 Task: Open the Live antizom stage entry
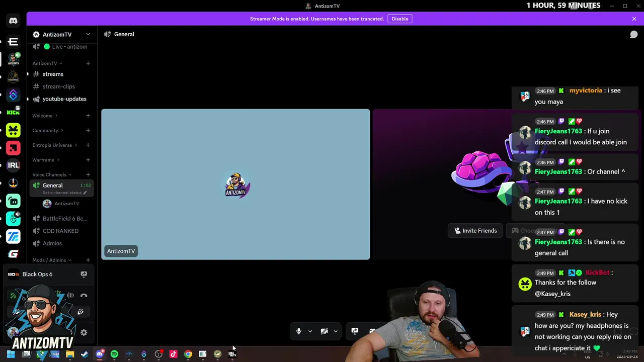61,47
